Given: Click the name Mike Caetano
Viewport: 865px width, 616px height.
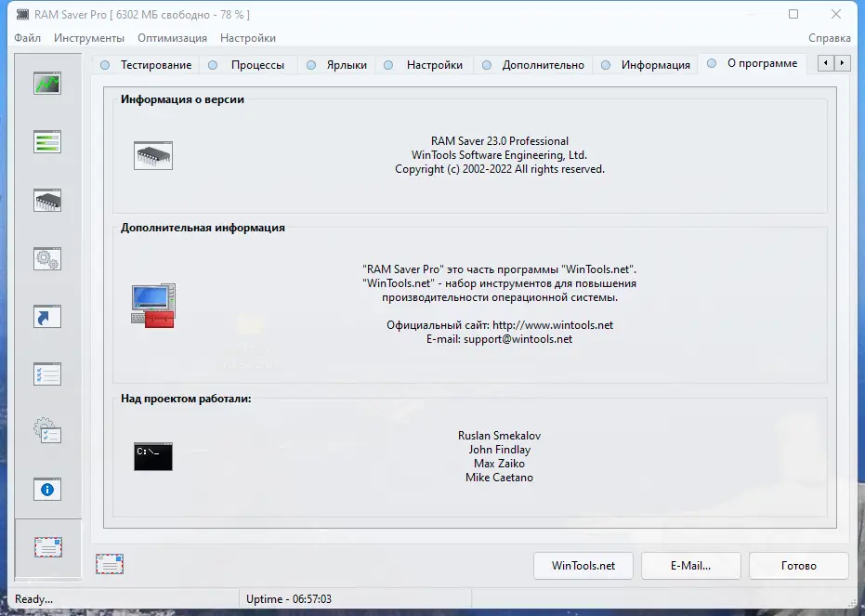Looking at the screenshot, I should pyautogui.click(x=499, y=478).
